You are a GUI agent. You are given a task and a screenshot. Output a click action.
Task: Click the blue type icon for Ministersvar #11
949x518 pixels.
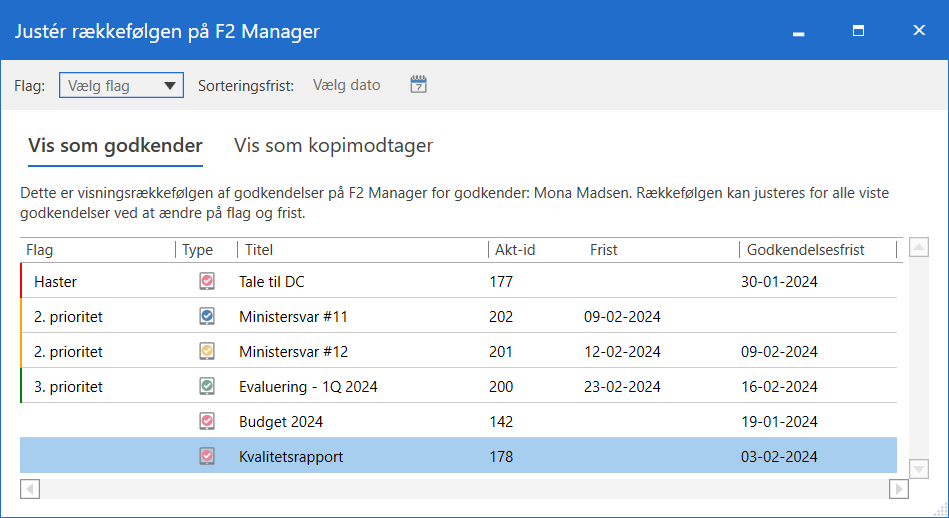click(207, 317)
